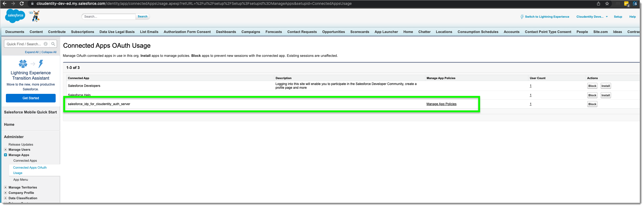Image resolution: width=644 pixels, height=207 pixels.
Task: Expand the Company Profile node
Action: (5, 193)
